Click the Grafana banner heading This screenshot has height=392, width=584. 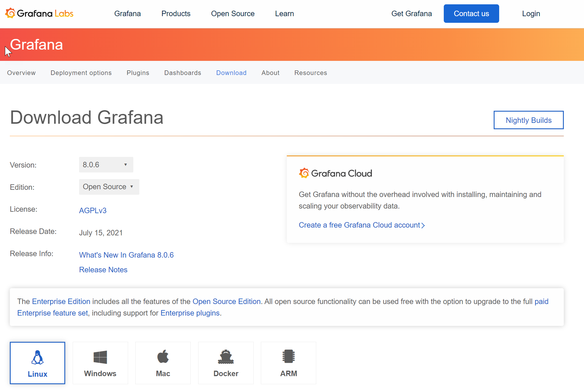(36, 45)
